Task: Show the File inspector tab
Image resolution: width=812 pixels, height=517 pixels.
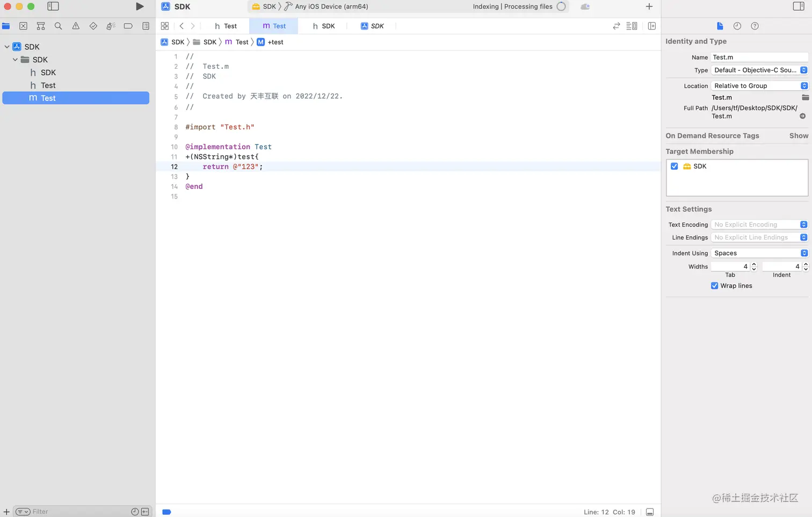Action: [720, 26]
